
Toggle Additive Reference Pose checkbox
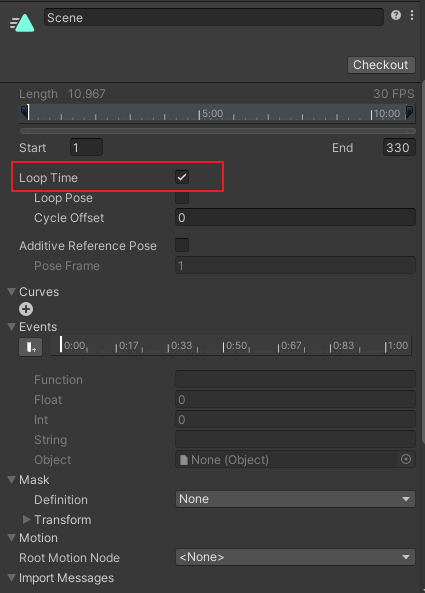[182, 245]
